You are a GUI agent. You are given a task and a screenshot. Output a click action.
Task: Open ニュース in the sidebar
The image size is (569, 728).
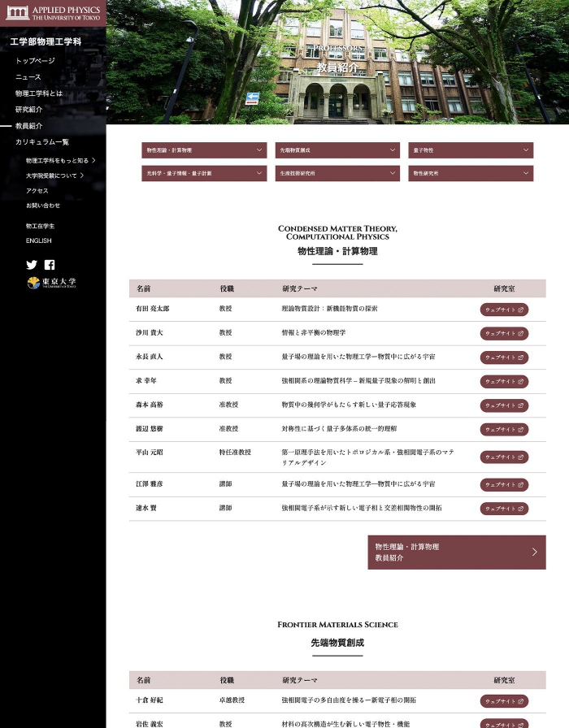pyautogui.click(x=28, y=77)
